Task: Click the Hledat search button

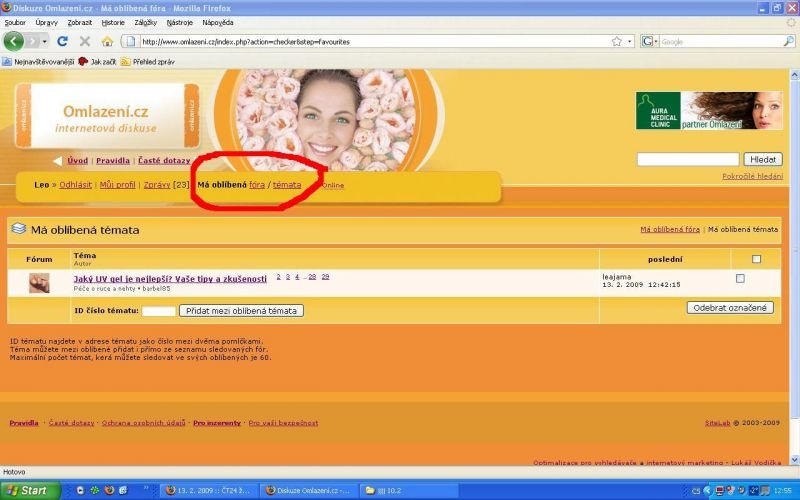Action: coord(764,159)
